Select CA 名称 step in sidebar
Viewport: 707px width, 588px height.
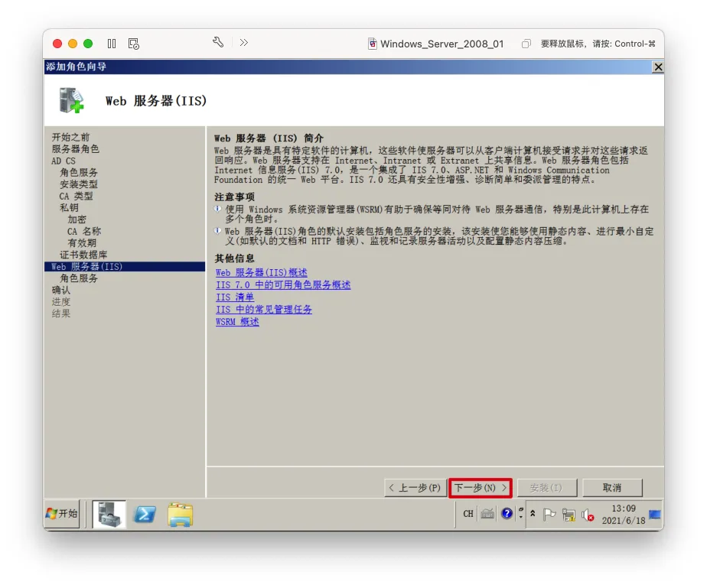pyautogui.click(x=84, y=231)
